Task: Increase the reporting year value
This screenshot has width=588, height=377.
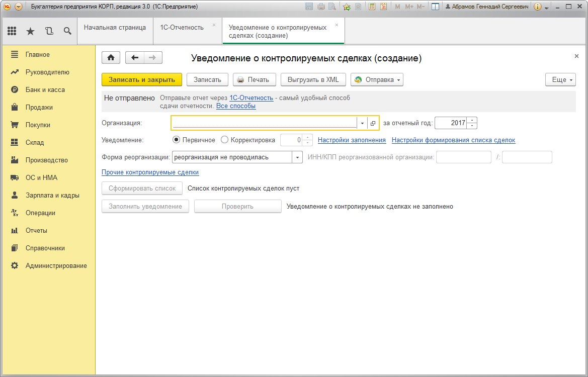Action: point(472,120)
